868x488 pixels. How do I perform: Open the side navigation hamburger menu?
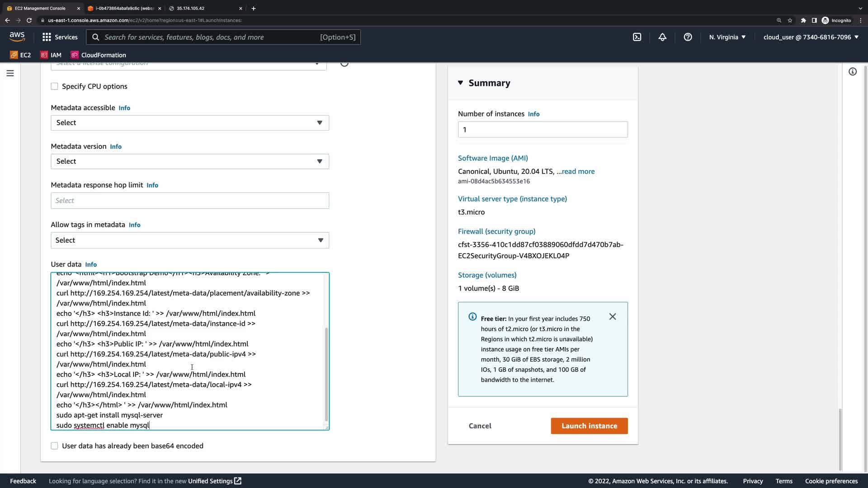pos(10,73)
